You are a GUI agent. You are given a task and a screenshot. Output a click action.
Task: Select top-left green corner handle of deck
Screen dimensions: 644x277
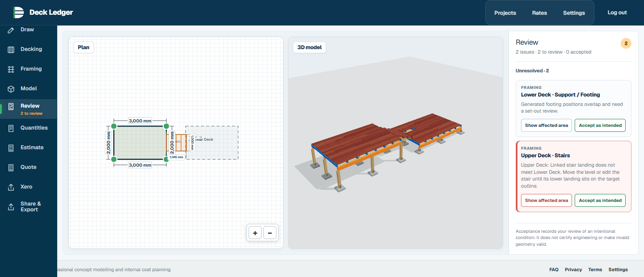coord(114,126)
